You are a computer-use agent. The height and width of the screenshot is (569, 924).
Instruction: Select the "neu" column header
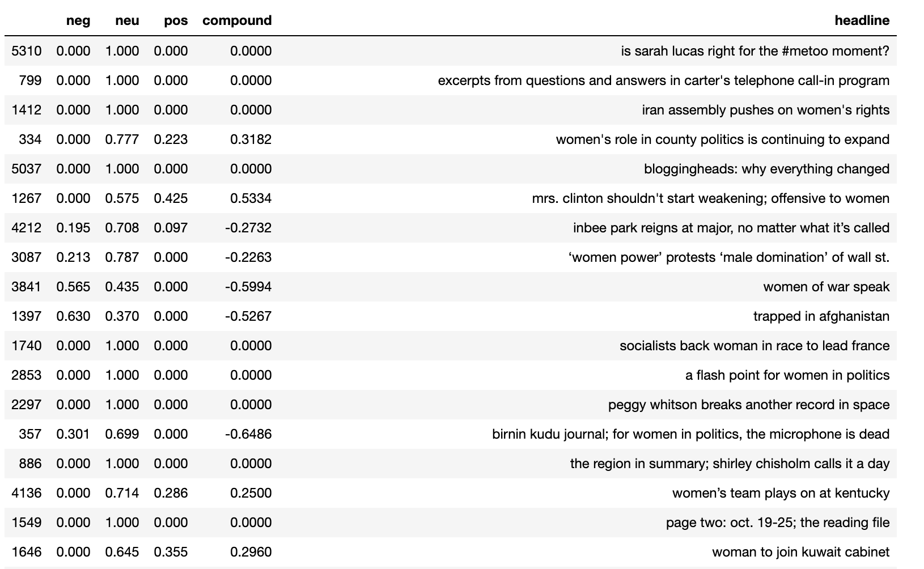coord(127,20)
